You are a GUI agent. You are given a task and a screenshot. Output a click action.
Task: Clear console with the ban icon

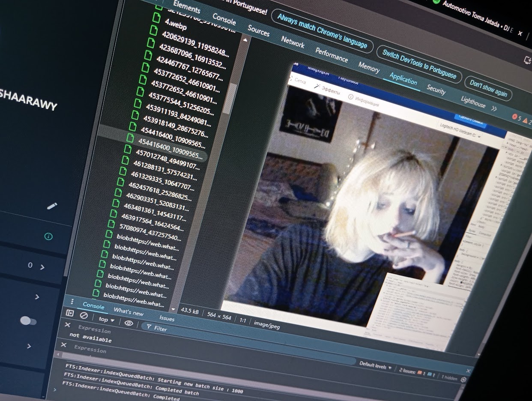[x=84, y=316]
